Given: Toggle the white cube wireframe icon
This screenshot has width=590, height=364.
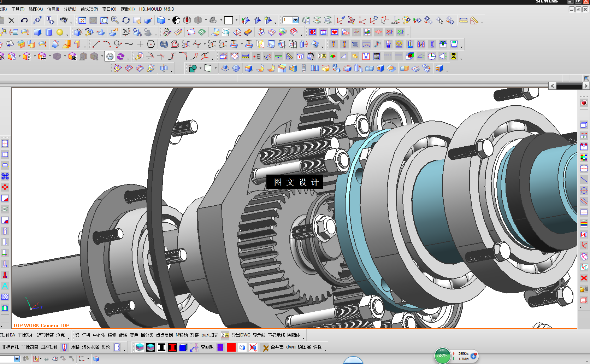Looking at the screenshot, I should [x=242, y=347].
